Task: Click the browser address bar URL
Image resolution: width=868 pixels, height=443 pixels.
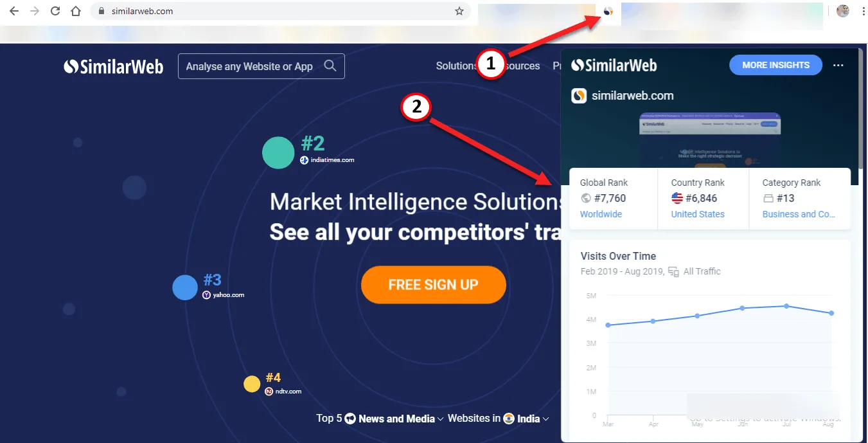Action: (x=141, y=11)
